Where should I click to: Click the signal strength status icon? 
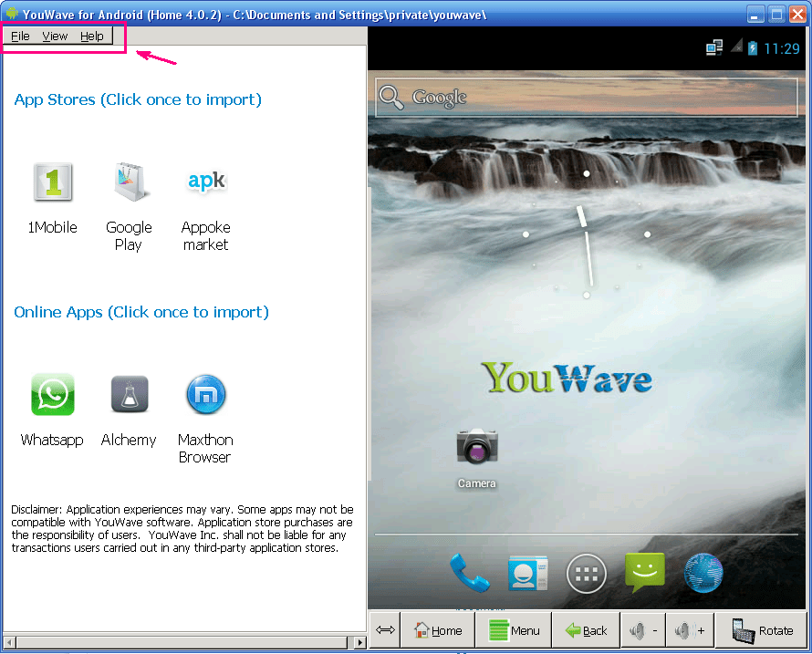(x=736, y=47)
